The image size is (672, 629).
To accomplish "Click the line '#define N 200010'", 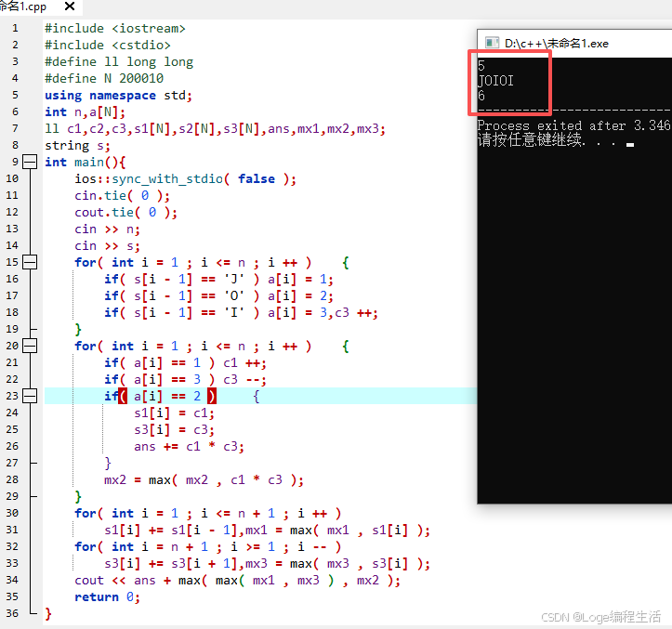I will click(x=104, y=78).
